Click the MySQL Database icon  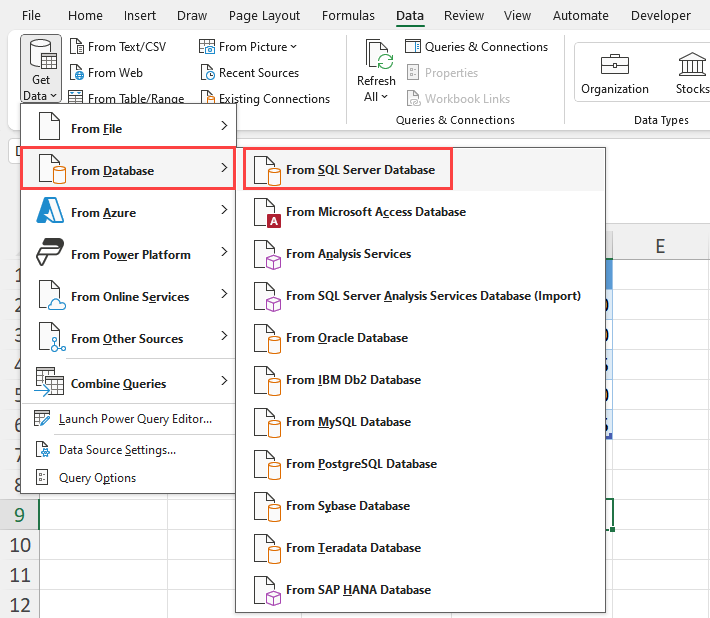(267, 423)
